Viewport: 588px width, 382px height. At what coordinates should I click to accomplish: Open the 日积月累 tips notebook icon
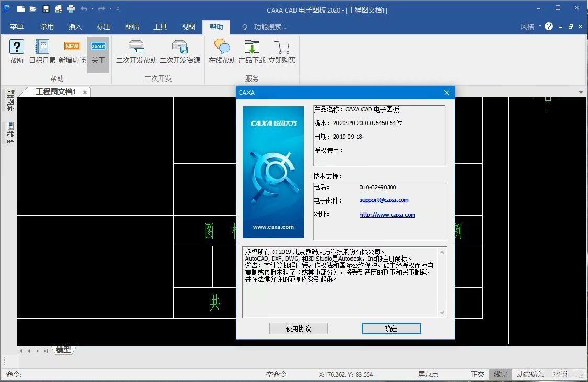click(x=42, y=52)
